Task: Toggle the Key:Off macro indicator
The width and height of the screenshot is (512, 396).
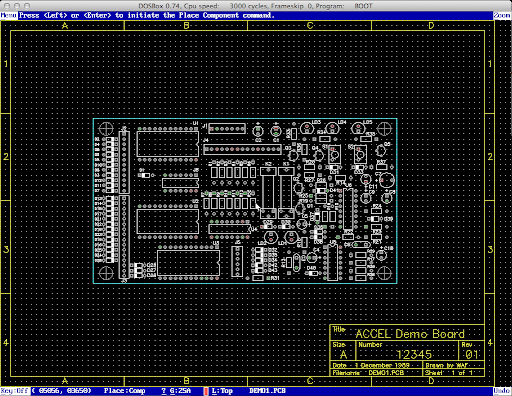Action: (x=15, y=391)
